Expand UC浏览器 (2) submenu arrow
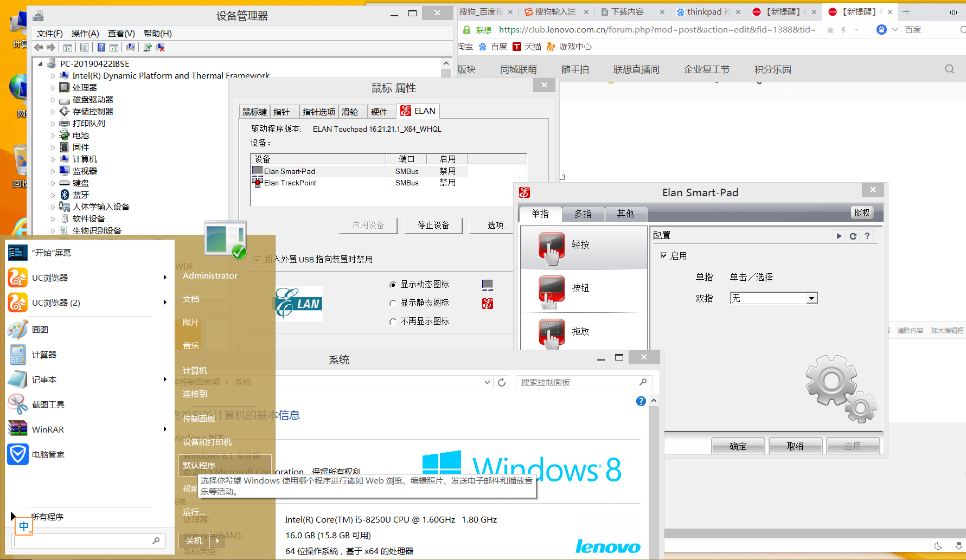 point(165,302)
